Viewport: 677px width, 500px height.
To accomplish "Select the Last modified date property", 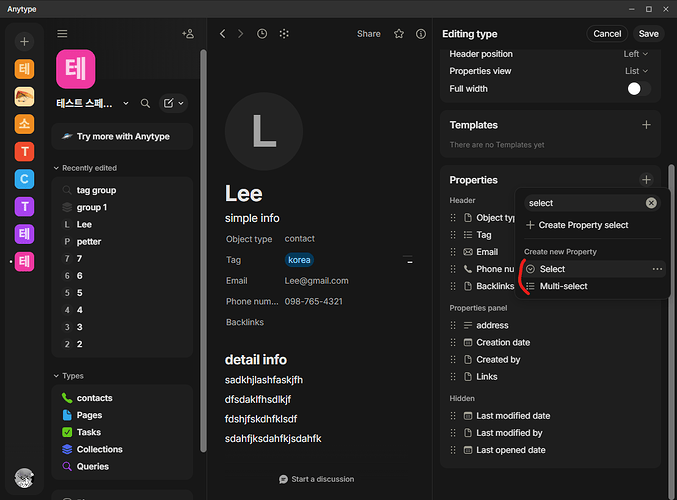I will (x=550, y=416).
